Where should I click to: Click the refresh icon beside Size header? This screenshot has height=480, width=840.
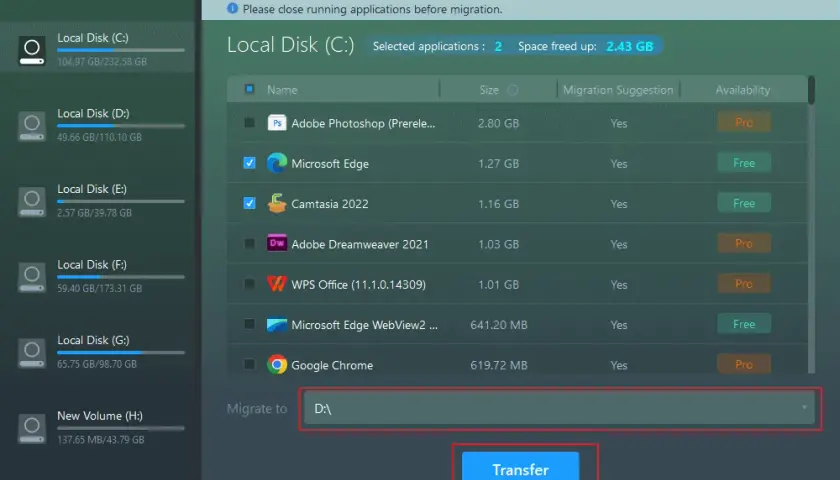(x=513, y=90)
